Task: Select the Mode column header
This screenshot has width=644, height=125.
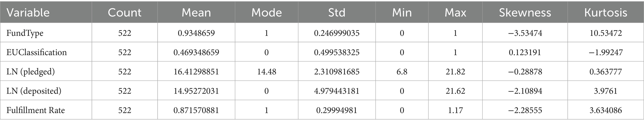Action: point(267,12)
